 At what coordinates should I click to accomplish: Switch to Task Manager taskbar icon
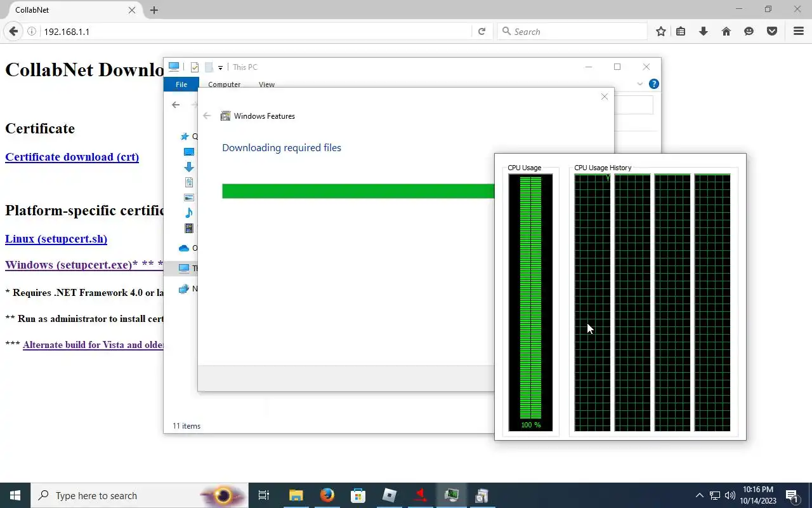coord(452,495)
